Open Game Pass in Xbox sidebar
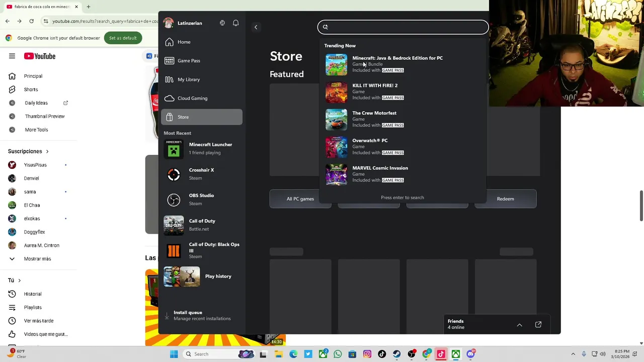This screenshot has height=362, width=644. [201, 61]
